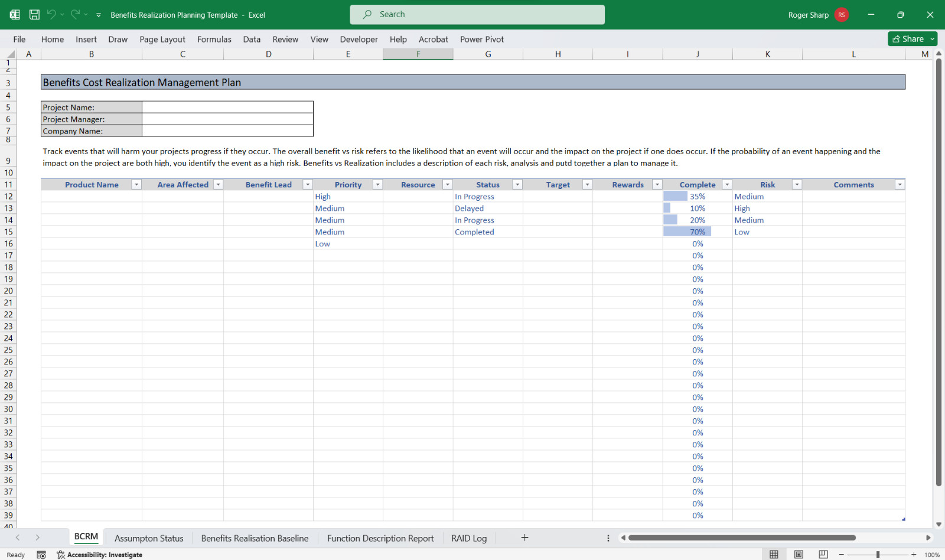Open the View ribbon tab
945x560 pixels.
click(320, 39)
